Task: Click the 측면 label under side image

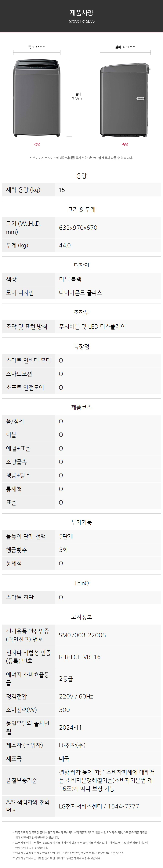Action: click(x=125, y=144)
